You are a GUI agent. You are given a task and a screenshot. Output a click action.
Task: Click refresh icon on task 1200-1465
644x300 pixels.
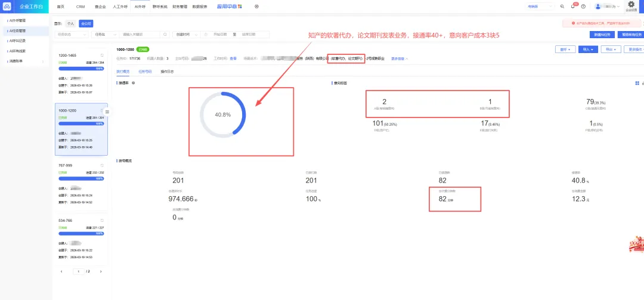102,55
